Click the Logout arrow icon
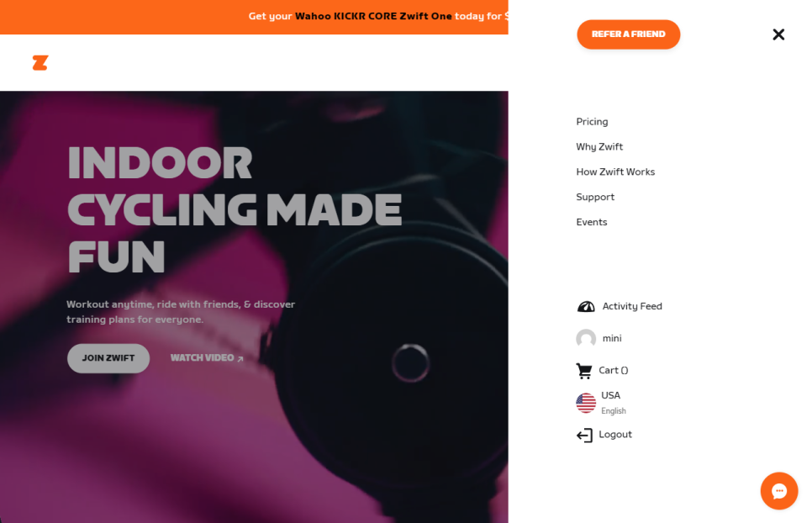The height and width of the screenshot is (523, 812). [585, 436]
